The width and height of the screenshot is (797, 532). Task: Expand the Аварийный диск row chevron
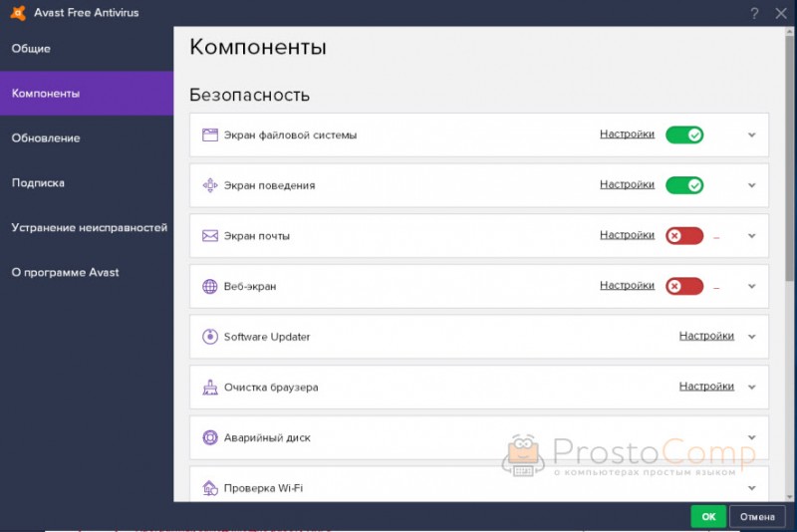click(752, 437)
